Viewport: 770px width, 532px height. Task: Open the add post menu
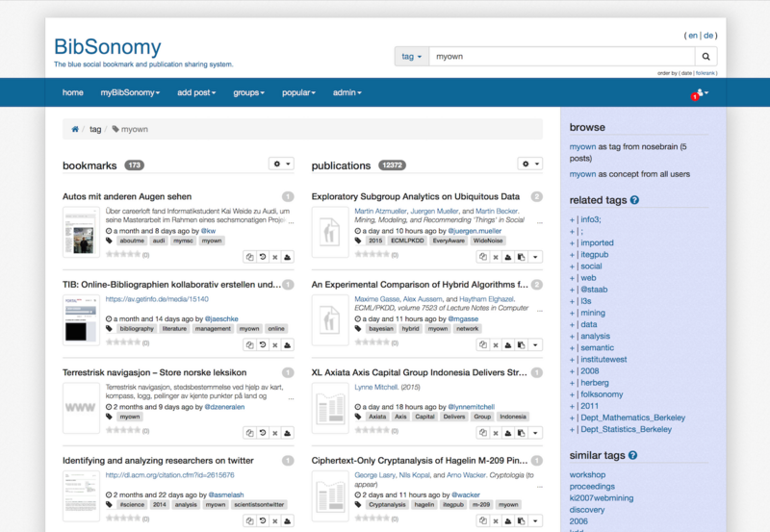[195, 92]
